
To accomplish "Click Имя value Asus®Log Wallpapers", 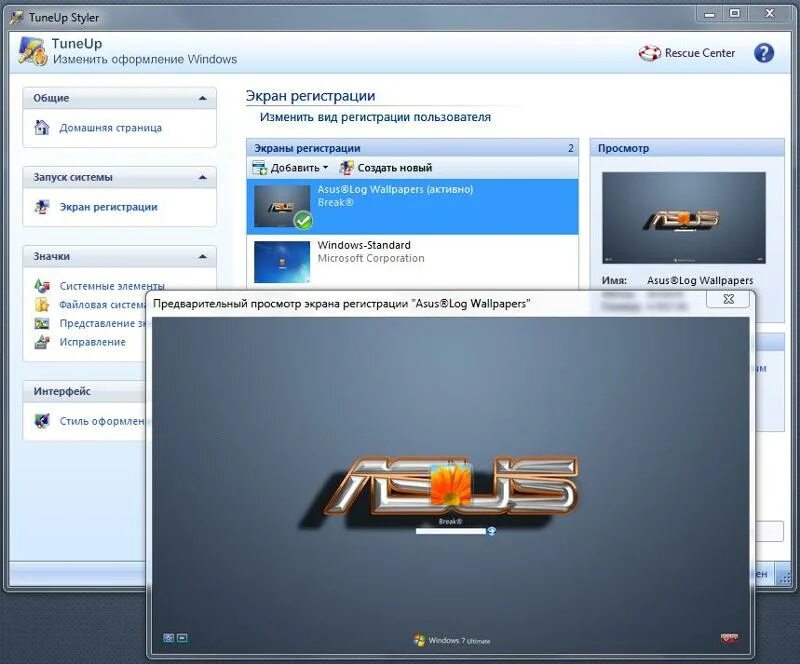I will click(x=700, y=280).
